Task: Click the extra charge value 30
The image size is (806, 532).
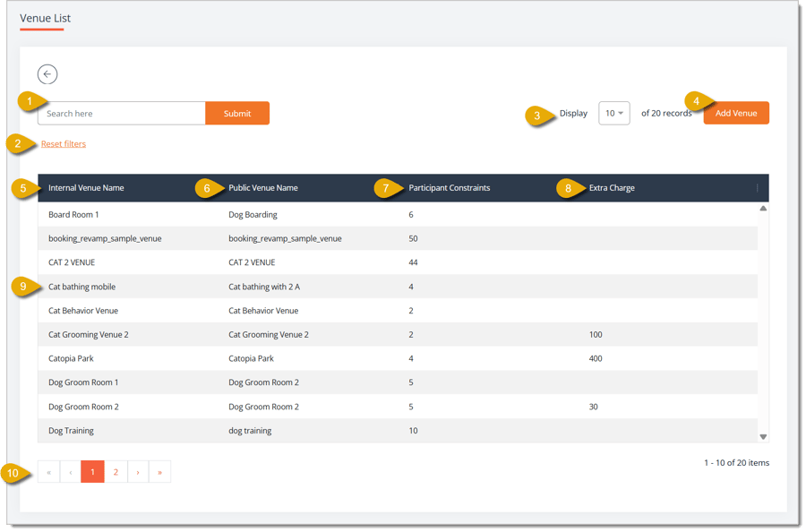Action: tap(596, 408)
